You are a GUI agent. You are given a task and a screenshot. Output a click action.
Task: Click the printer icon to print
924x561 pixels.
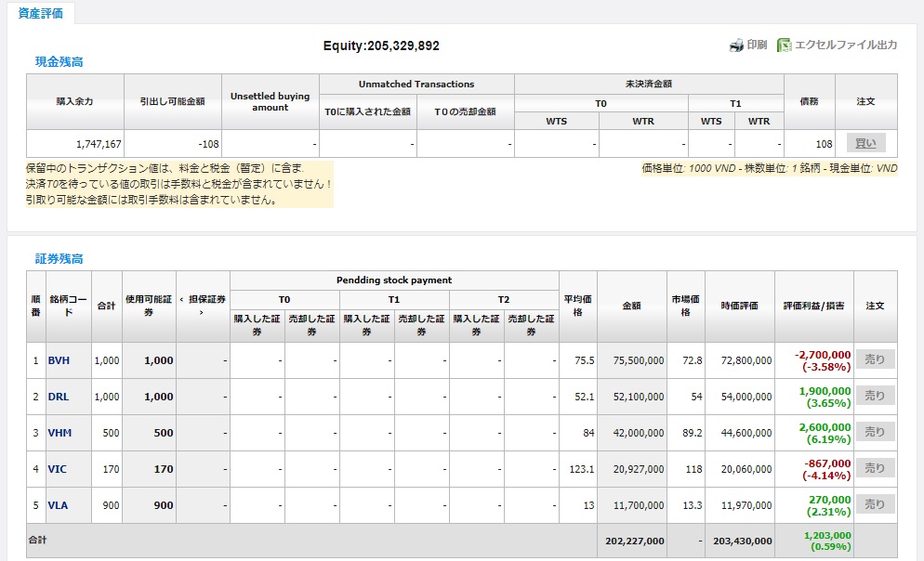click(x=736, y=46)
